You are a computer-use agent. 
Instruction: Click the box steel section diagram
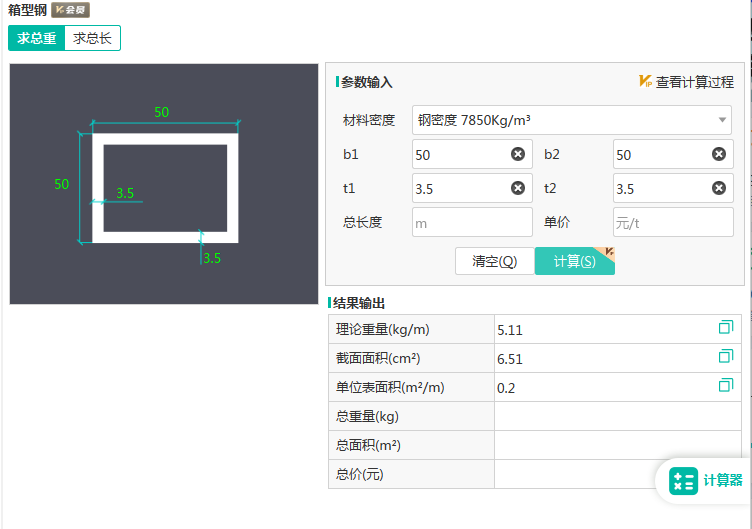click(x=164, y=184)
